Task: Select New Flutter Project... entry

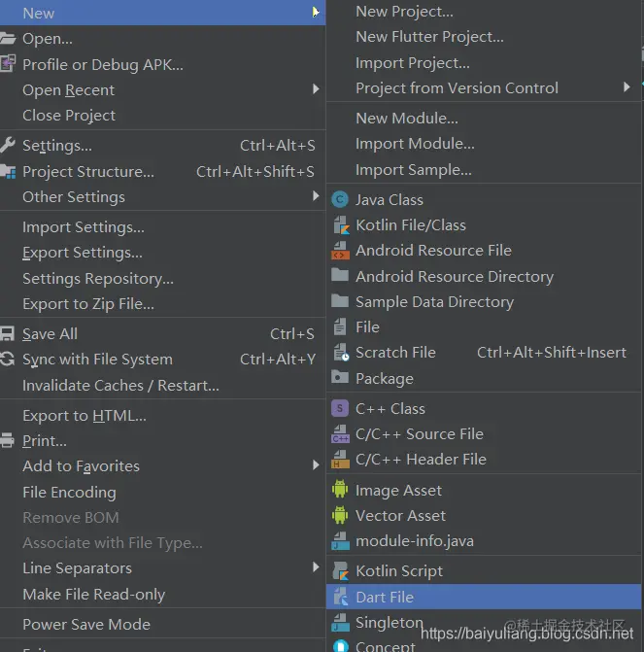Action: 429,37
